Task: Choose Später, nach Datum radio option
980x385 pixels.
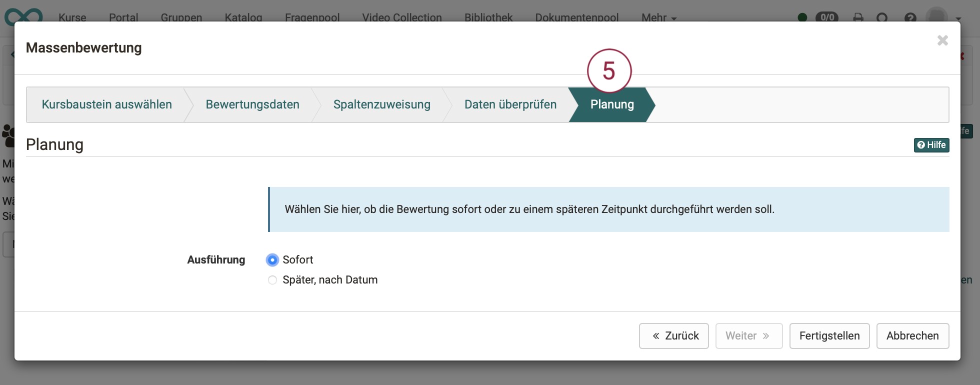Action: pyautogui.click(x=272, y=280)
